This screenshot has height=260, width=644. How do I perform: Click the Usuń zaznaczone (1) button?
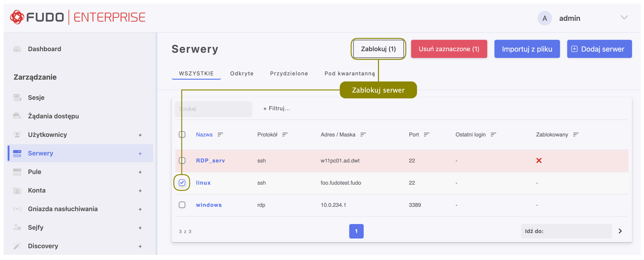(x=449, y=49)
